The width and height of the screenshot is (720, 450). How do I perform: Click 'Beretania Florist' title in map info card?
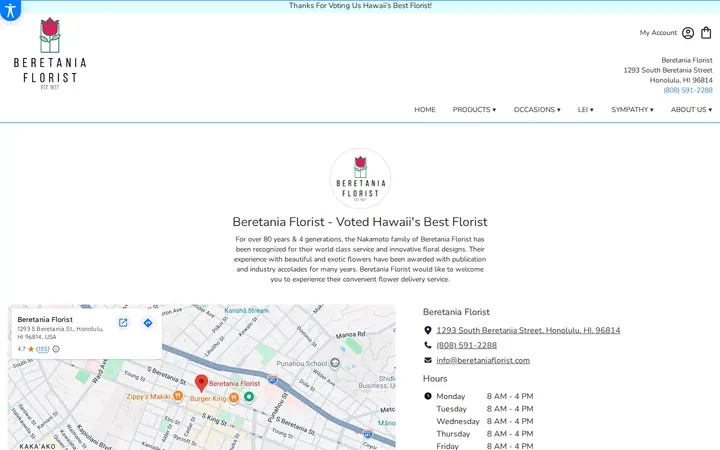45,320
